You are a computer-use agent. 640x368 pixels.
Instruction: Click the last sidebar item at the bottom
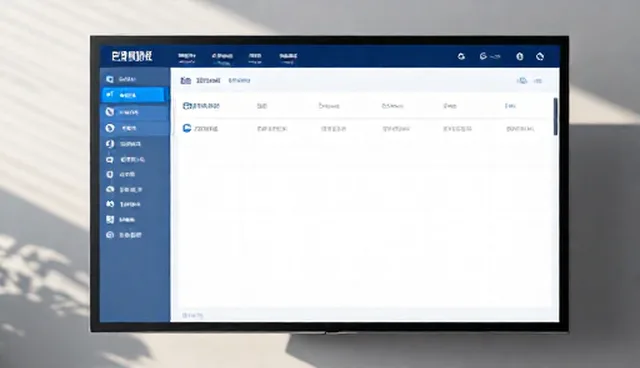[135, 235]
